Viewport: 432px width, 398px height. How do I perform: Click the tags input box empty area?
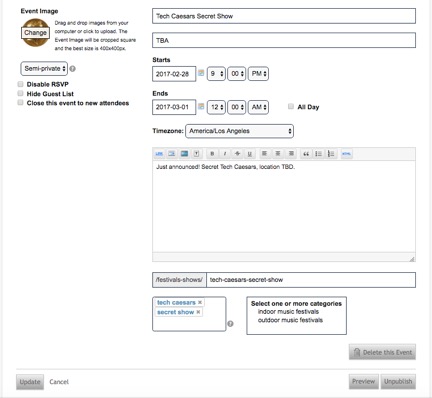coord(189,323)
